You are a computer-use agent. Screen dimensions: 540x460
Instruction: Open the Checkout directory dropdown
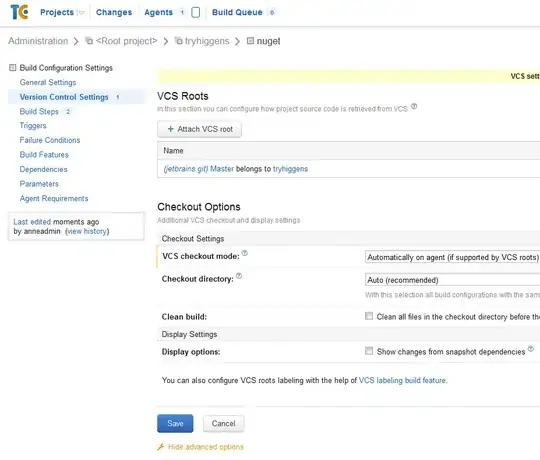(452, 280)
